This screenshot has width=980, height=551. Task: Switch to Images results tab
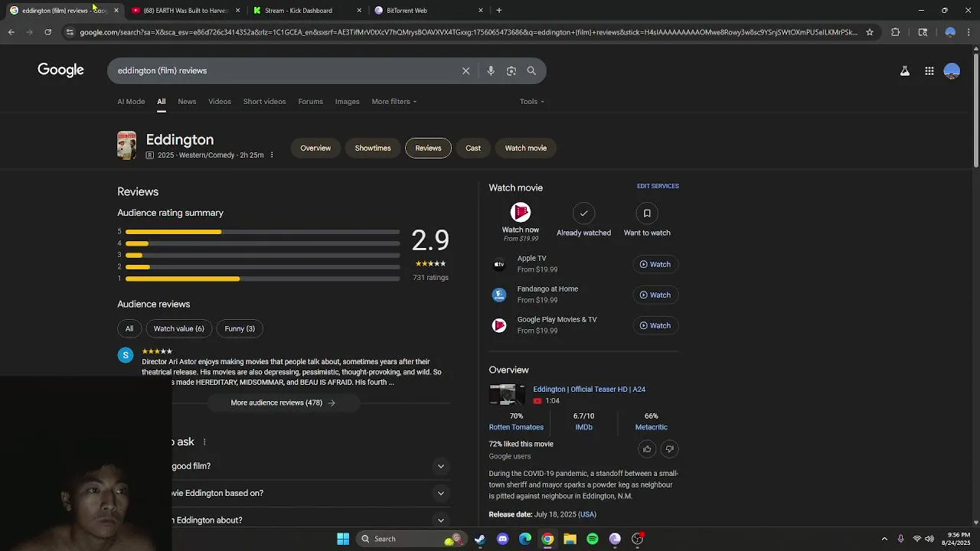pyautogui.click(x=347, y=102)
